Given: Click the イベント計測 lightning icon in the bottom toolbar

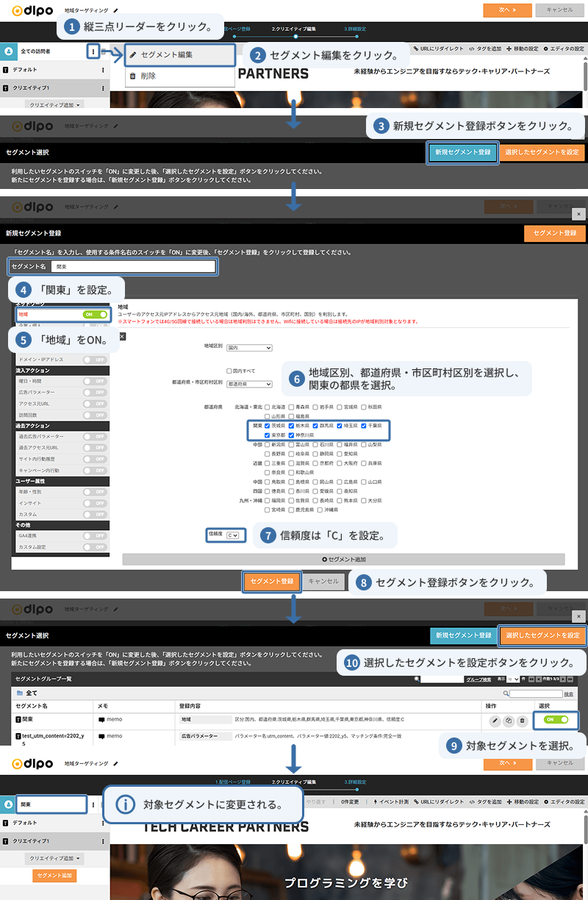Looking at the screenshot, I should 375,801.
